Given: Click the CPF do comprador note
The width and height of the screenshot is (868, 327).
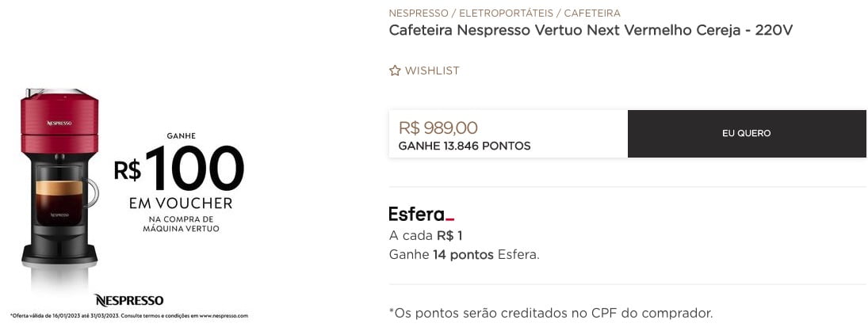Looking at the screenshot, I should click(551, 313).
